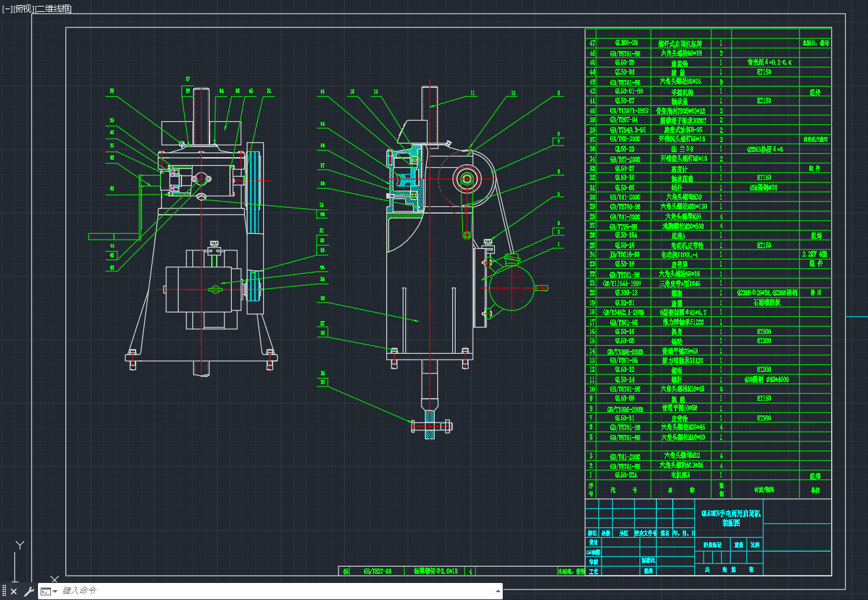Select the parts list cell QL300-13
The width and height of the screenshot is (868, 600).
click(x=625, y=293)
